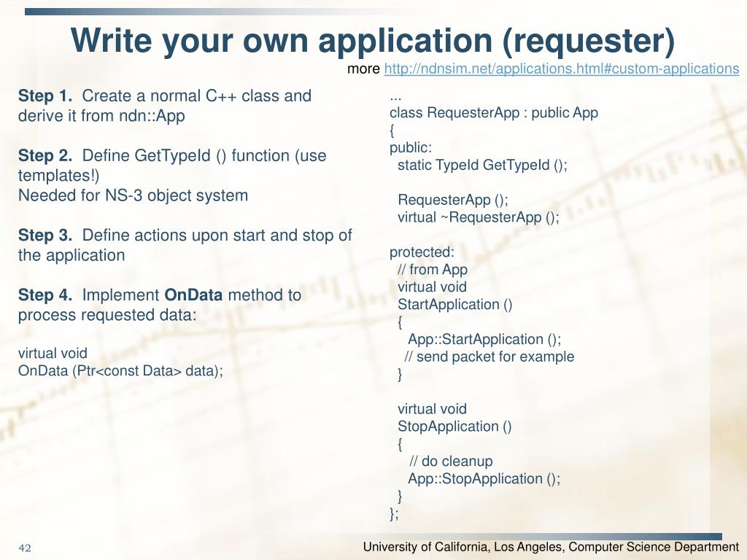Image resolution: width=747 pixels, height=560 pixels.
Task: Click 'OnData (Ptr<const Data> data);' line
Action: [120, 371]
